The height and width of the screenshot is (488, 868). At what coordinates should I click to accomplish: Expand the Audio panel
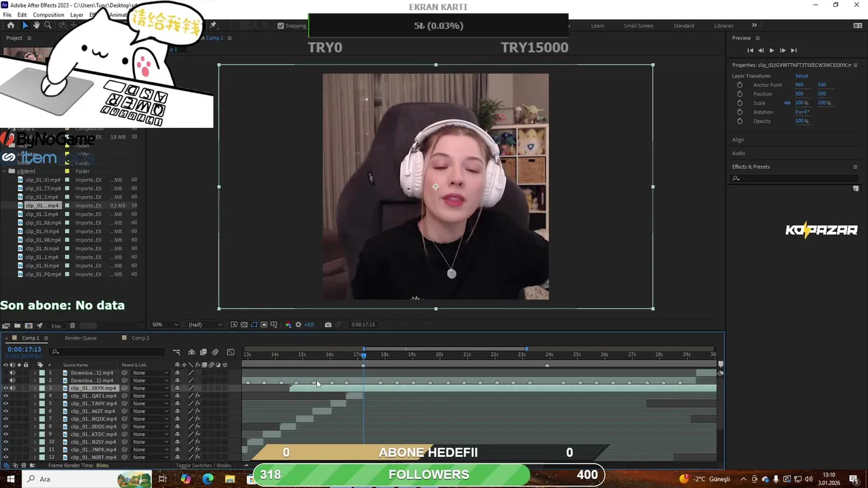pyautogui.click(x=738, y=153)
